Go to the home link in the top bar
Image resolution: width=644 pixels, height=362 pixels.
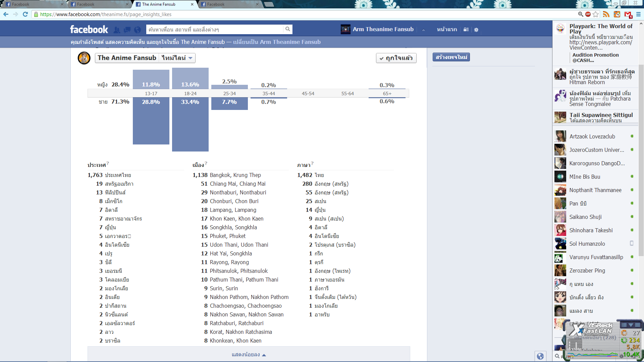[x=447, y=29]
